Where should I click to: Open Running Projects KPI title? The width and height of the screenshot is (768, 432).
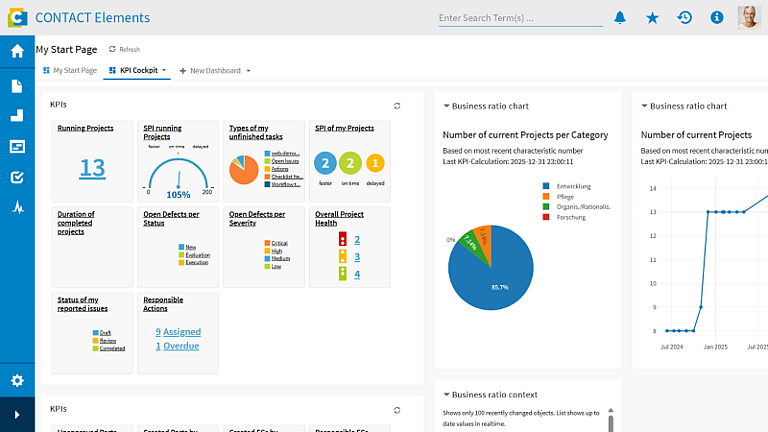point(85,128)
